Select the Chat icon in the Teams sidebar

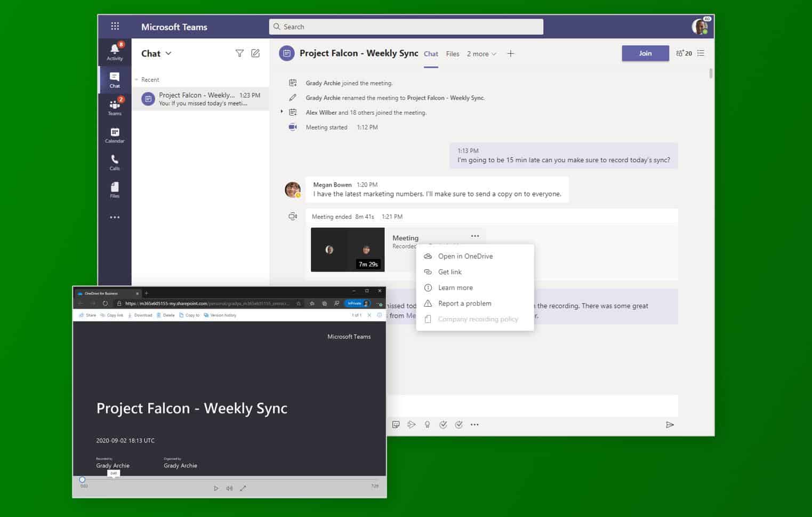click(x=115, y=79)
